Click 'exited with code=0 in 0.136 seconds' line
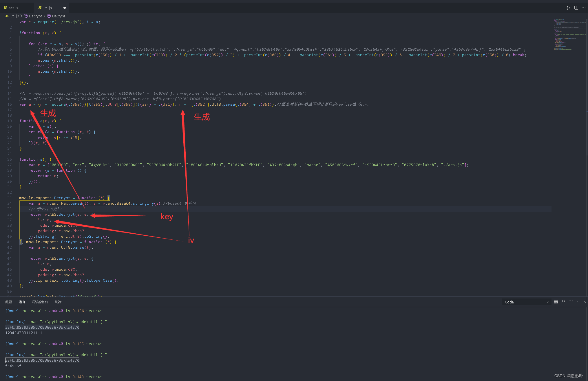The height and width of the screenshot is (381, 588). point(62,311)
